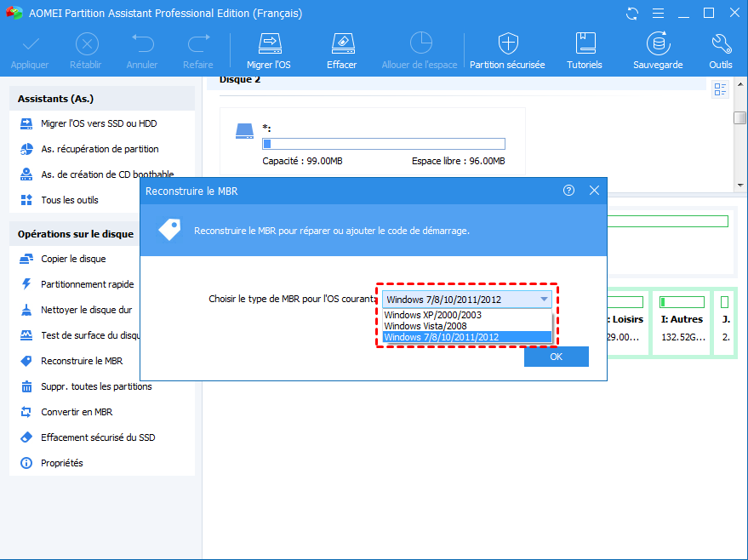The image size is (748, 560).
Task: Toggle the disk list view icon
Action: pos(720,89)
